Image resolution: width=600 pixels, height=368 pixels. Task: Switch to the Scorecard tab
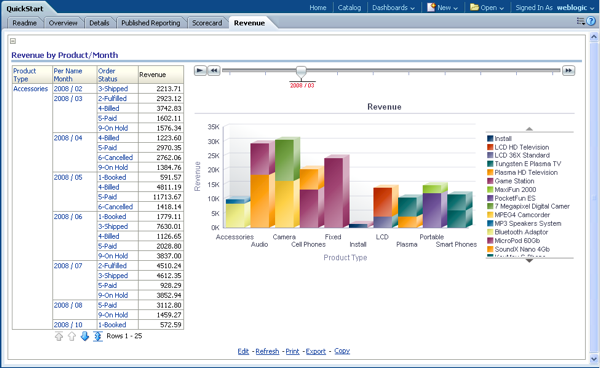(207, 23)
